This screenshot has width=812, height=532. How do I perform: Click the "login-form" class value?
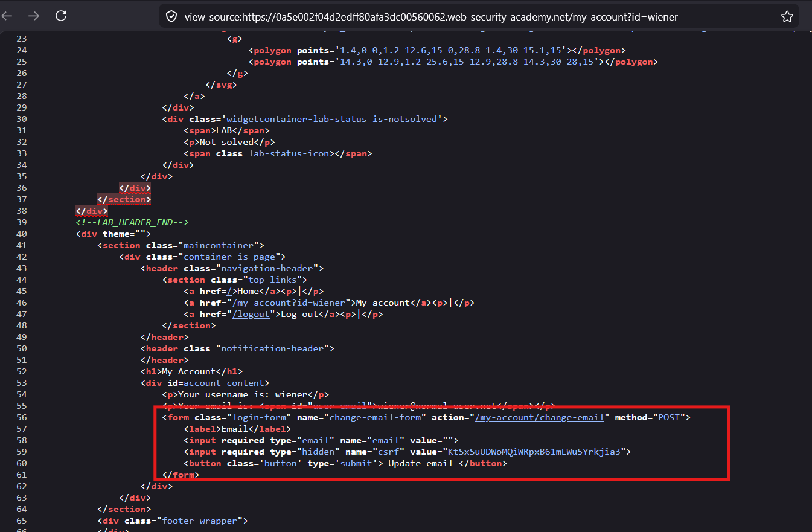[259, 417]
